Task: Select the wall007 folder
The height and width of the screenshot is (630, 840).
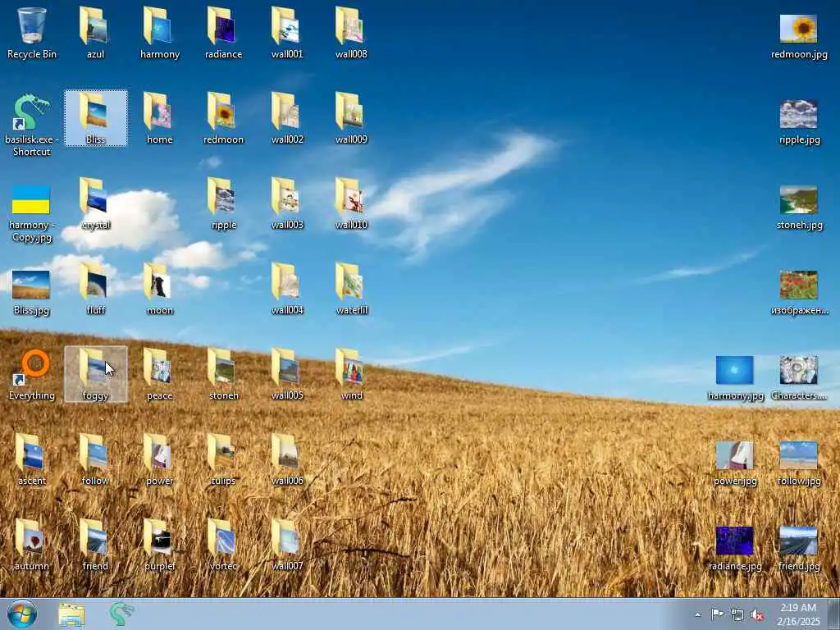Action: point(287,545)
